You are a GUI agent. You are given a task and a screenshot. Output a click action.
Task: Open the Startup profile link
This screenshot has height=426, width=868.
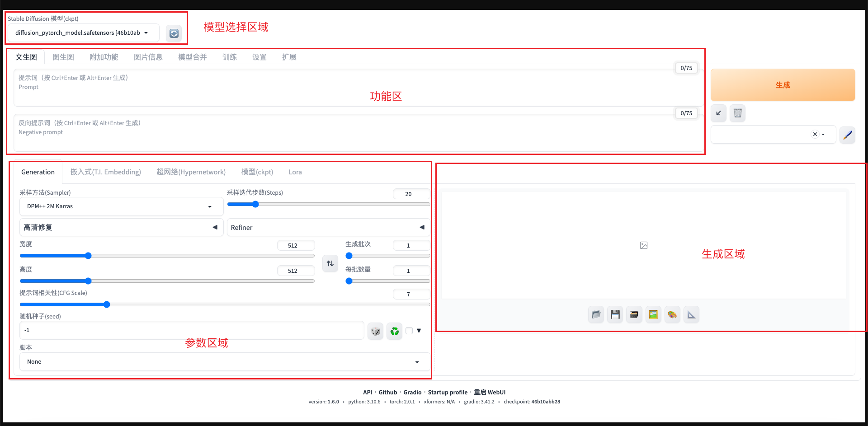click(x=448, y=392)
